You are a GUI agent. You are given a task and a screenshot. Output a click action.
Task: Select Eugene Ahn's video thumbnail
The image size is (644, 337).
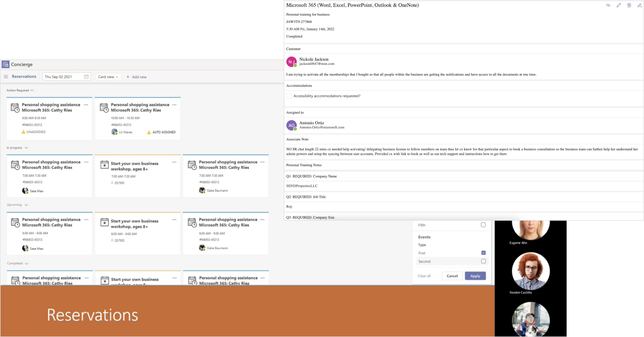(x=531, y=231)
